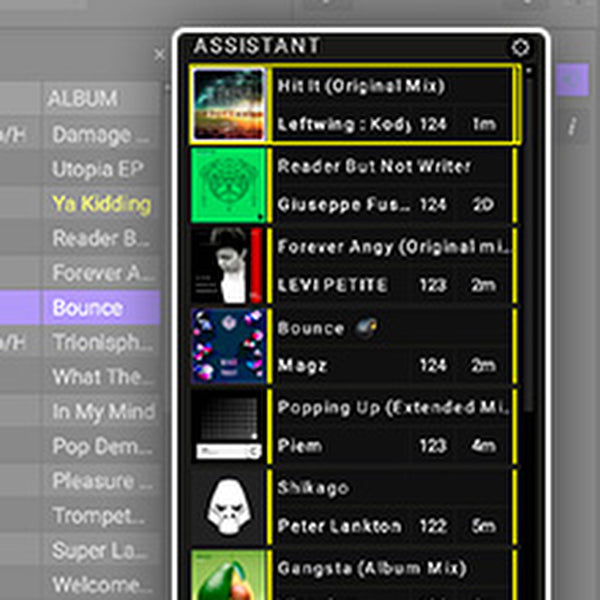Select Trionisph... album row
The height and width of the screenshot is (600, 600).
(x=101, y=342)
